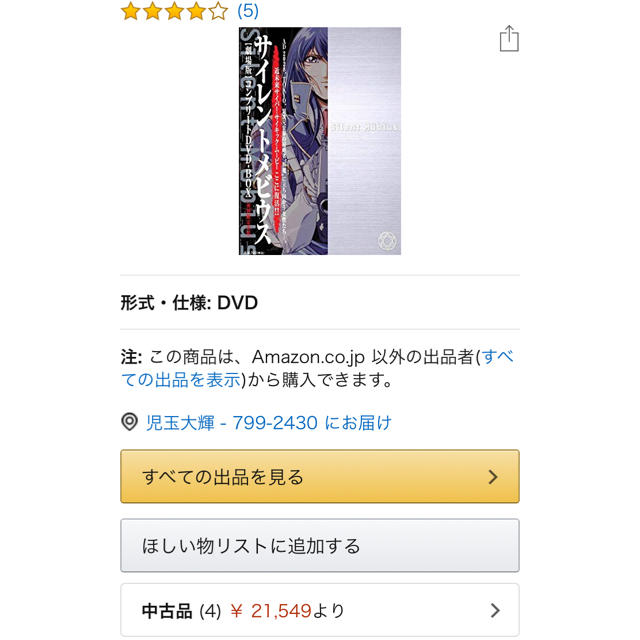The image size is (640, 640).
Task: Select the first gold rating star
Action: [x=131, y=11]
